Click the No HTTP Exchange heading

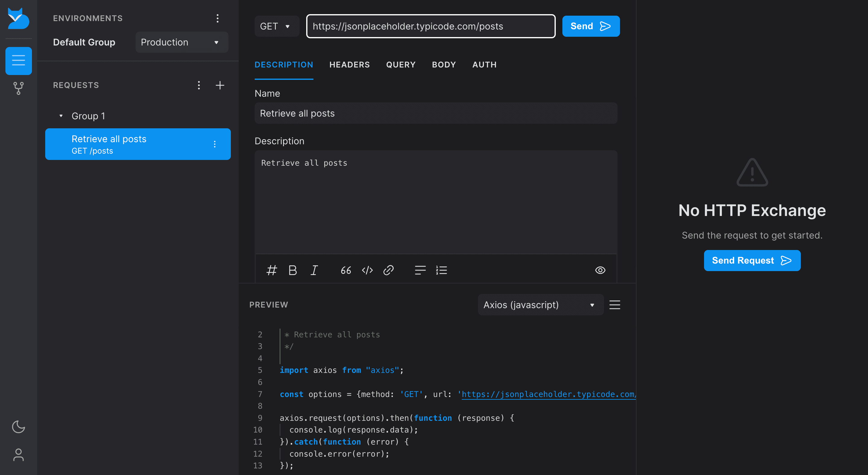point(752,211)
